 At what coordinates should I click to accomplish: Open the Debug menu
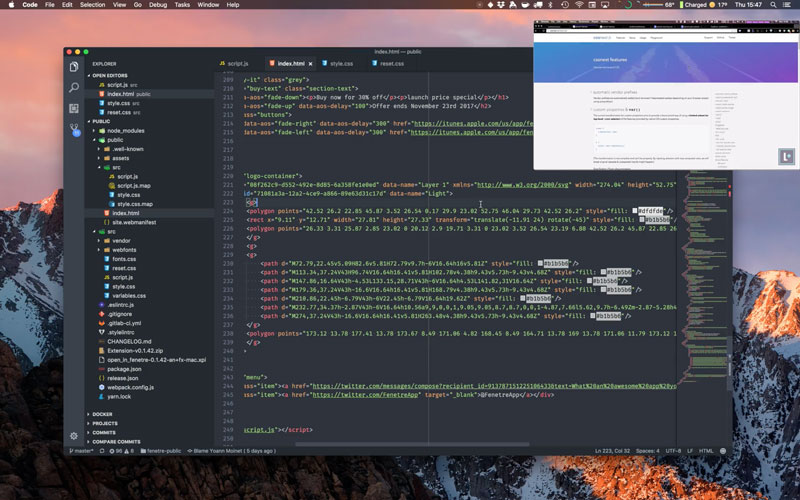pyautogui.click(x=158, y=5)
